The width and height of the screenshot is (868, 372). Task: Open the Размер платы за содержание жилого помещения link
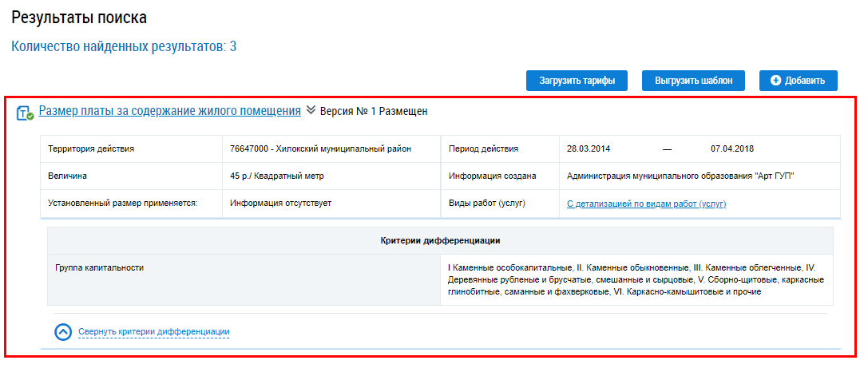[x=169, y=111]
